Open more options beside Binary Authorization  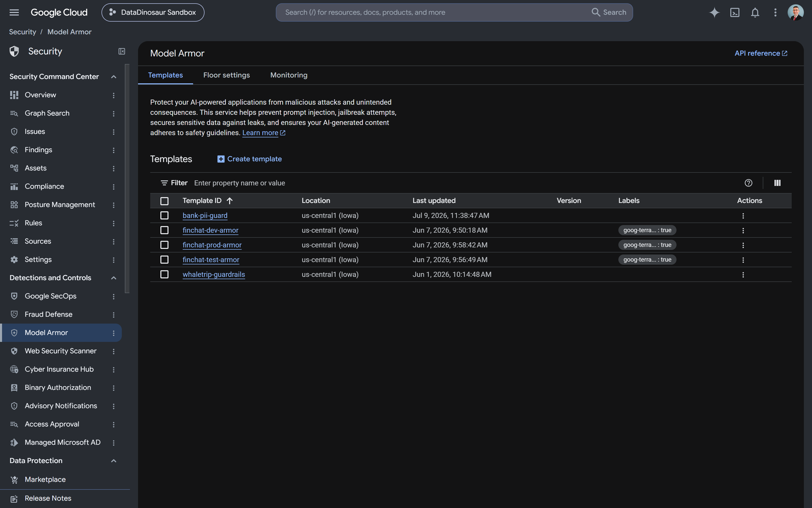point(114,388)
